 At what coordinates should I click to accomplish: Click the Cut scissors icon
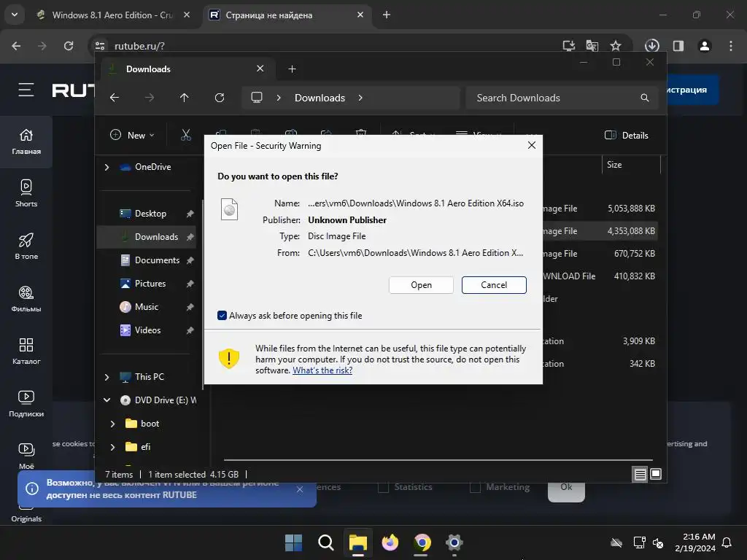[186, 135]
